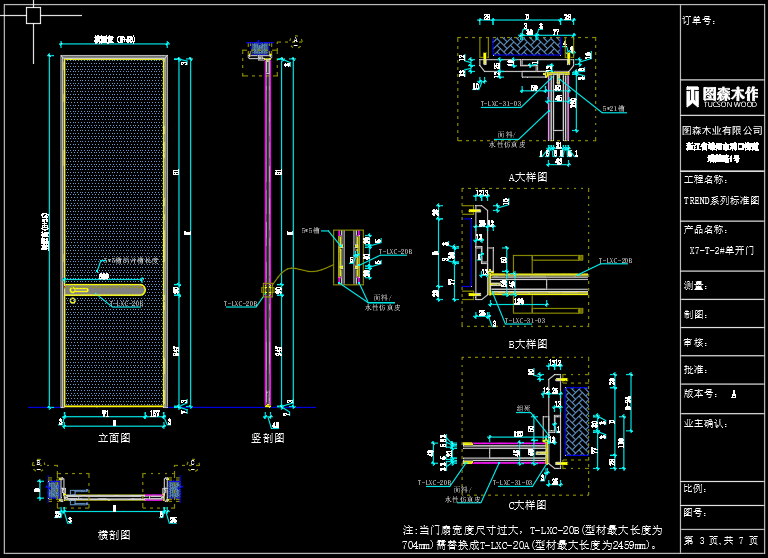This screenshot has width=768, height=558.
Task: Click the 业主确认 owner confirmation field
Action: [x=705, y=423]
